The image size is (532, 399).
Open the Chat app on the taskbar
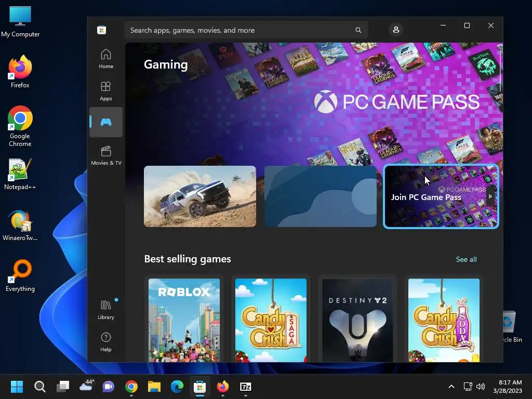[109, 387]
